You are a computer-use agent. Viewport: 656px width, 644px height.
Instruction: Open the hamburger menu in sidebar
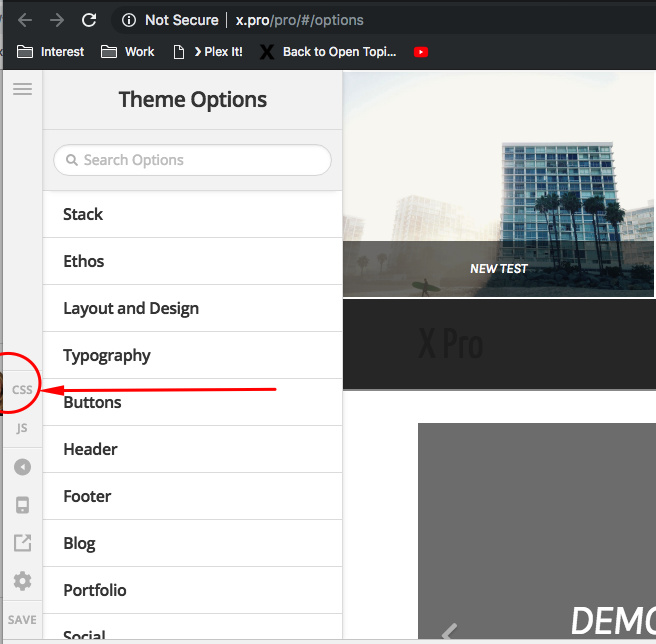click(x=22, y=89)
